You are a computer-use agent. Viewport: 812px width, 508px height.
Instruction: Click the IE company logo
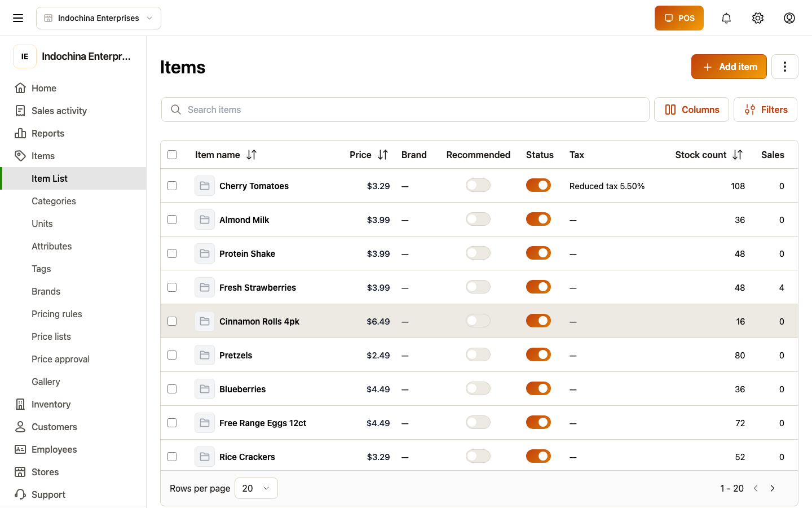point(25,56)
